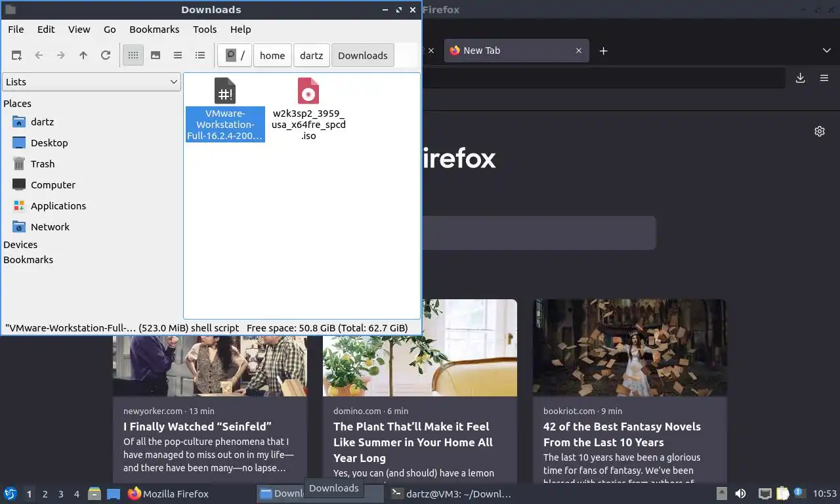This screenshot has width=840, height=504.
Task: Click the network tray icon
Action: [x=765, y=493]
